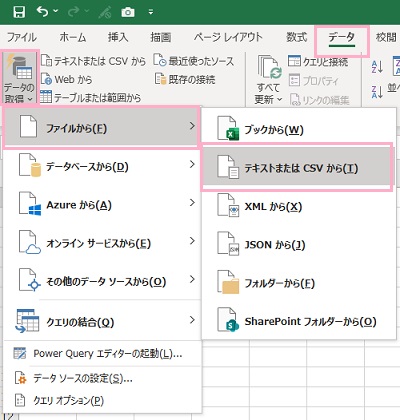Click Power Query エディターの起動(L)... menu entry
Screen dimensions: 400x420
pos(102,354)
